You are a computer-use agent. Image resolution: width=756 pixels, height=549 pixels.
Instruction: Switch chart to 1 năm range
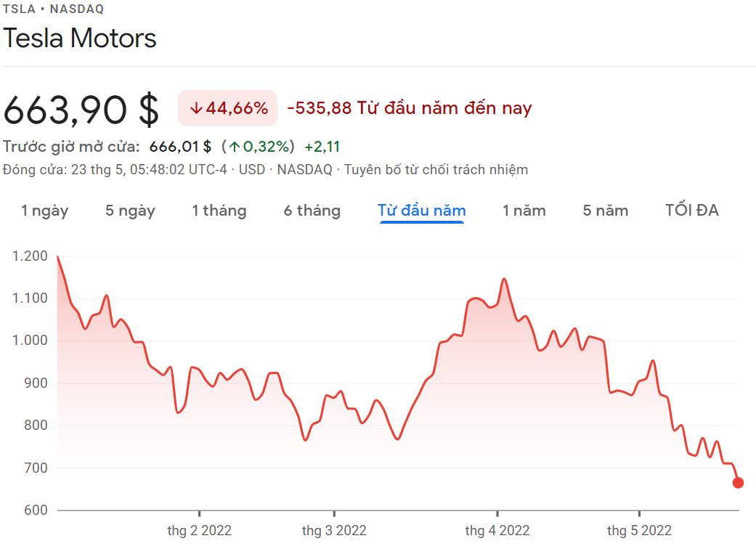tap(524, 211)
